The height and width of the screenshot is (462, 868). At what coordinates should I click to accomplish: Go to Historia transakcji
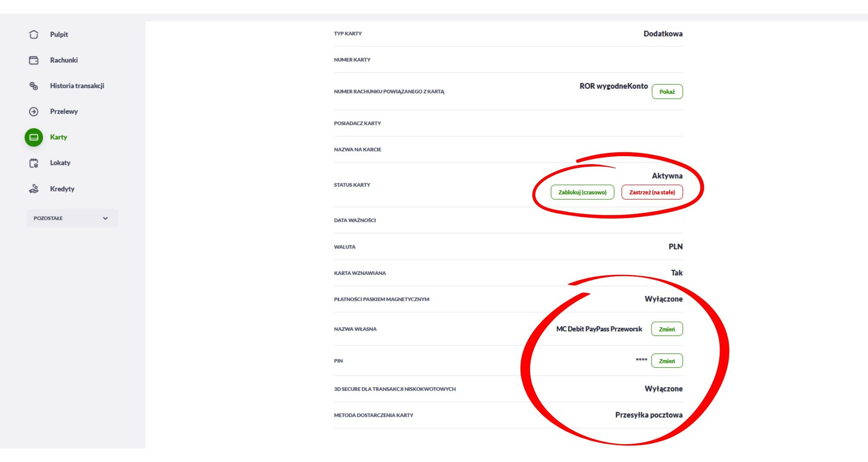77,86
